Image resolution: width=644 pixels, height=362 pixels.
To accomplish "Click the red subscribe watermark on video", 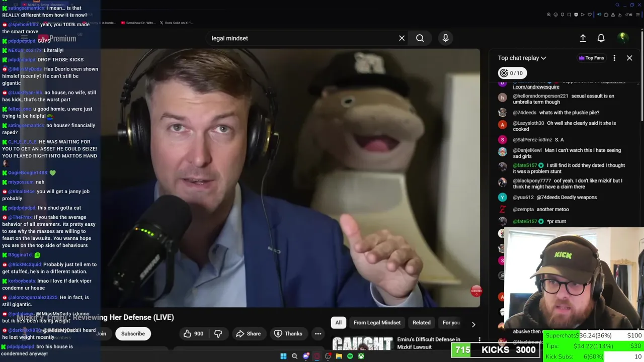I will coord(476,291).
